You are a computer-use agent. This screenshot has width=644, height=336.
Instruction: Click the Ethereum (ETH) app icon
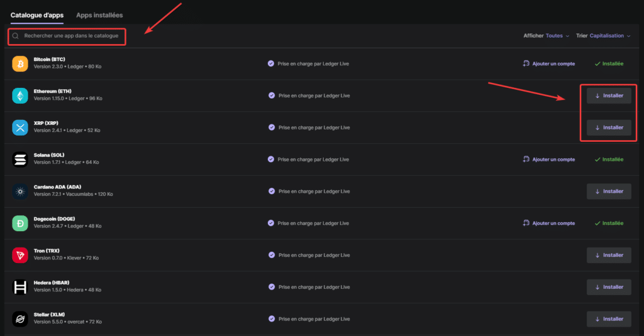(x=20, y=95)
